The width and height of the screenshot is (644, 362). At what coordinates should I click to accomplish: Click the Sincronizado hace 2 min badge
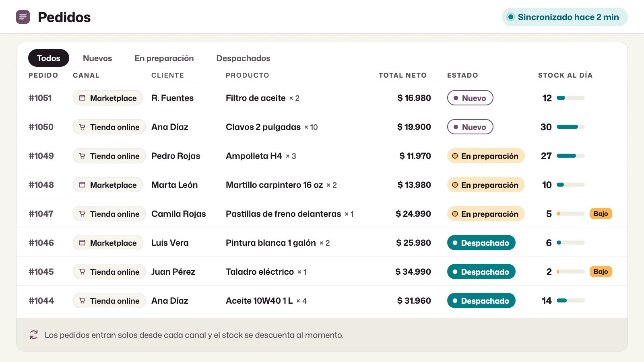(x=565, y=17)
